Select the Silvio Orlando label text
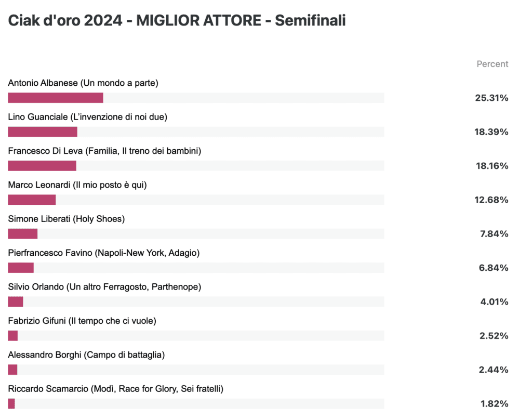Screen dimensions: 532x420 (x=104, y=287)
